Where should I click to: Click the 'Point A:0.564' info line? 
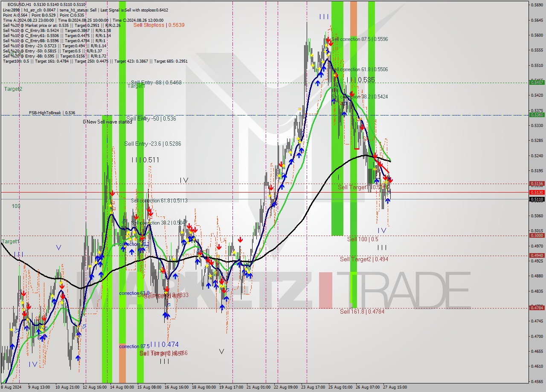click(43, 15)
